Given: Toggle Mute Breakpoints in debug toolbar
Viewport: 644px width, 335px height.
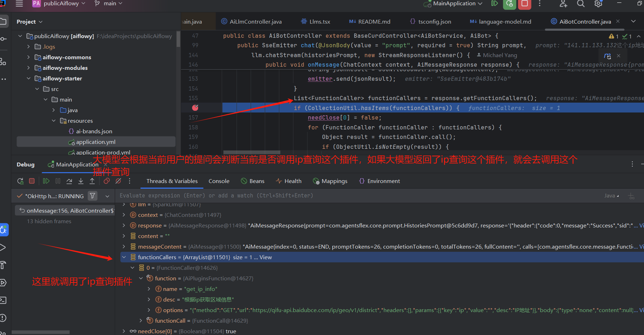Looking at the screenshot, I should click(x=118, y=181).
